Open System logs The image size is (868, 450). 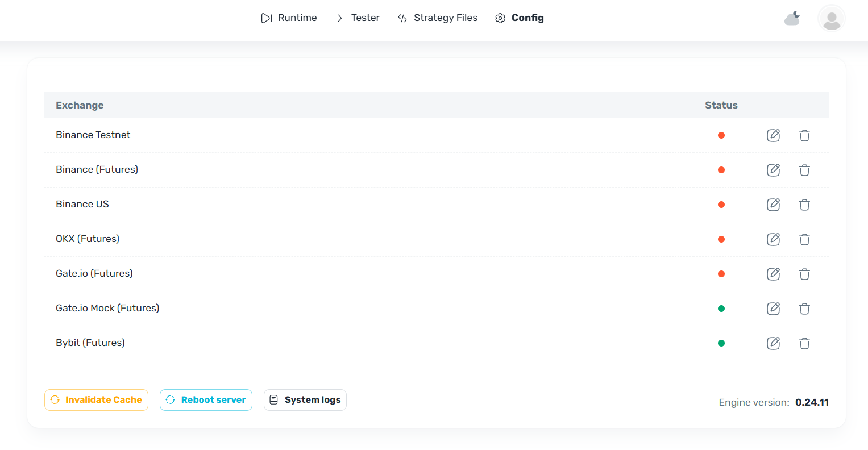coord(305,400)
